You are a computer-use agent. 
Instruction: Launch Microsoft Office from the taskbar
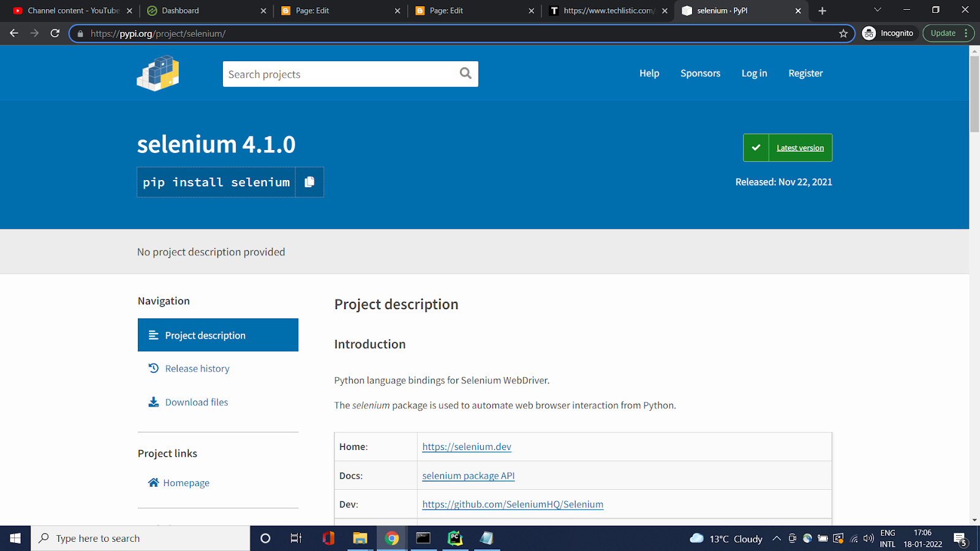(x=328, y=538)
